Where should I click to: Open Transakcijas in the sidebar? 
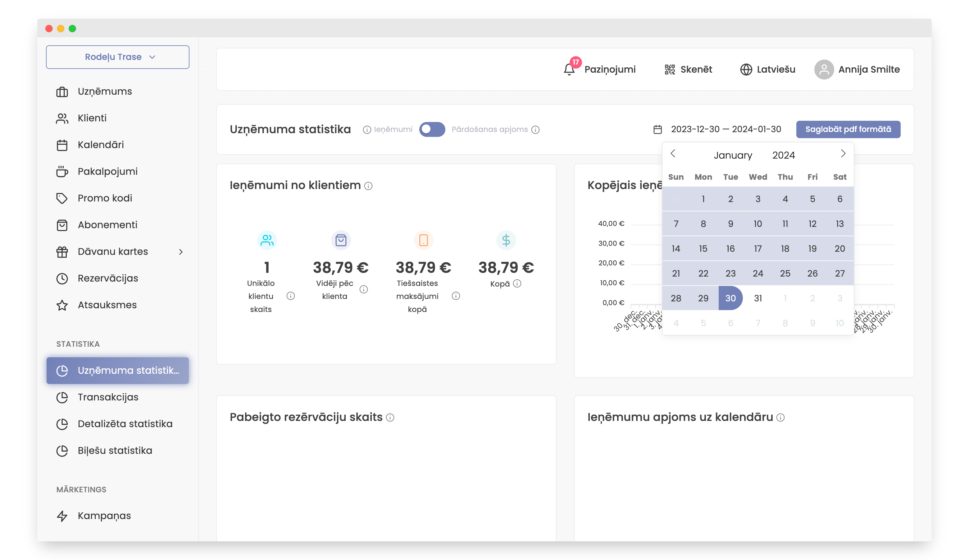coord(108,397)
